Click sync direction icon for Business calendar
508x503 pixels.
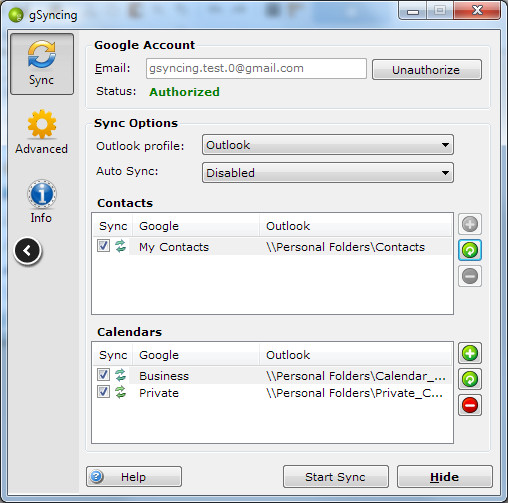(x=120, y=375)
